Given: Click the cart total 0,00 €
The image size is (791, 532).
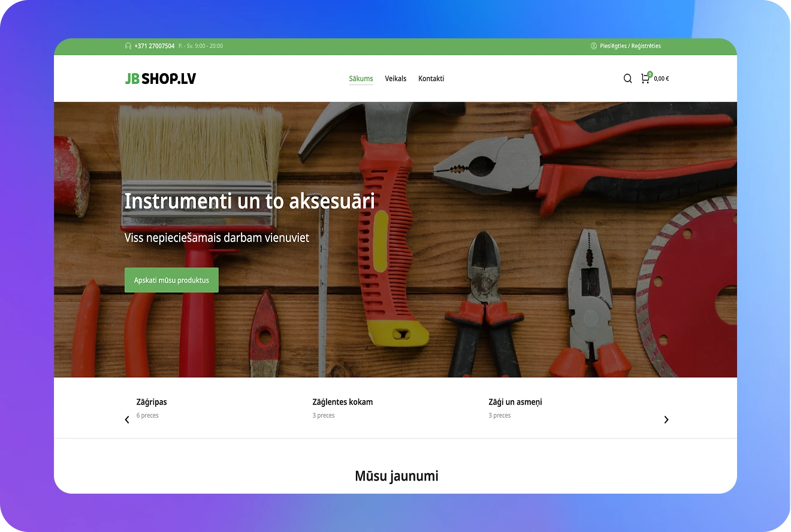Looking at the screenshot, I should click(662, 78).
